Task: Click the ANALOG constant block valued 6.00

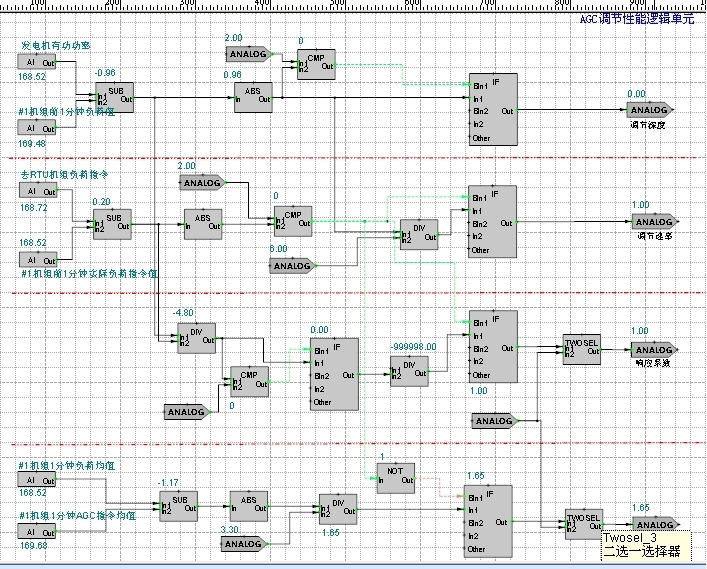Action: (291, 265)
